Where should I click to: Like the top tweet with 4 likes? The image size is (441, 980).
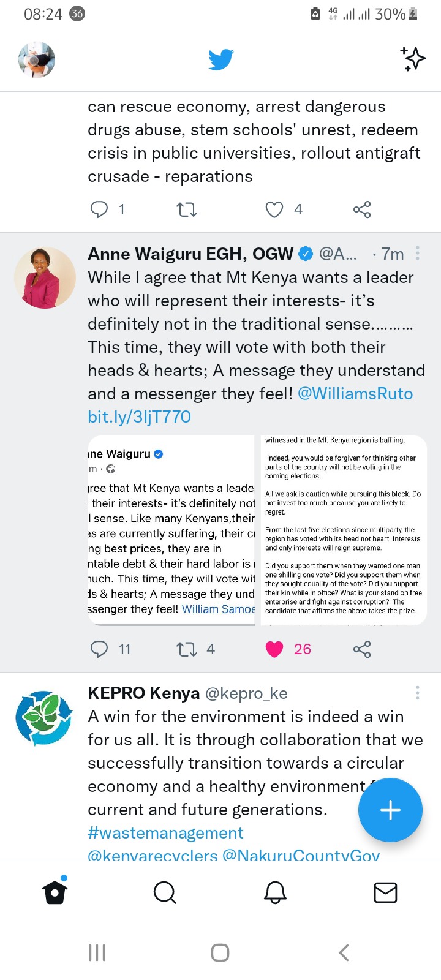pos(274,209)
